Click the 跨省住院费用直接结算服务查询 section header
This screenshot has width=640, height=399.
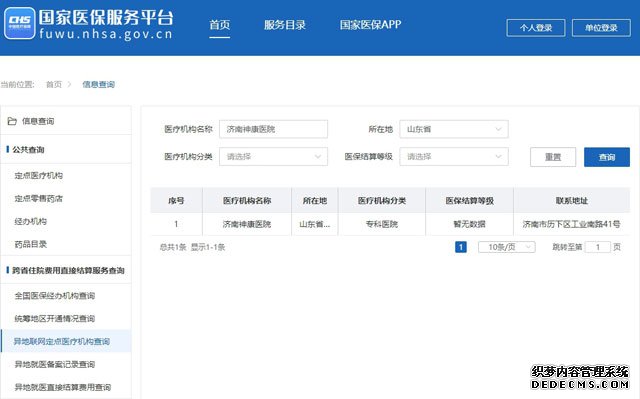pyautogui.click(x=68, y=270)
